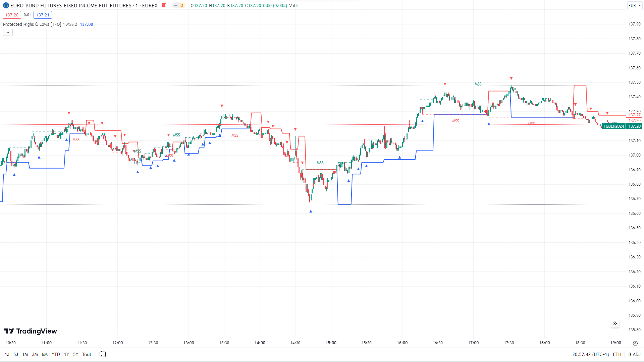This screenshot has height=362, width=644.
Task: Select Protected Highs & Lows indicator title
Action: [32, 24]
